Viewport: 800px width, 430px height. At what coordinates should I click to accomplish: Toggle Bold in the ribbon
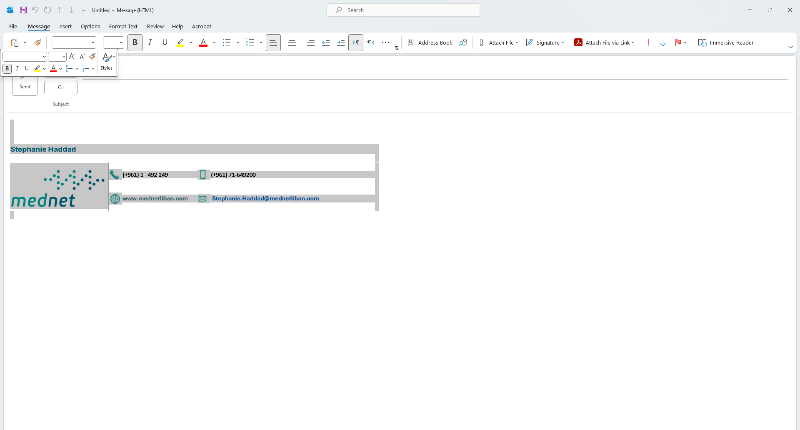coord(135,43)
